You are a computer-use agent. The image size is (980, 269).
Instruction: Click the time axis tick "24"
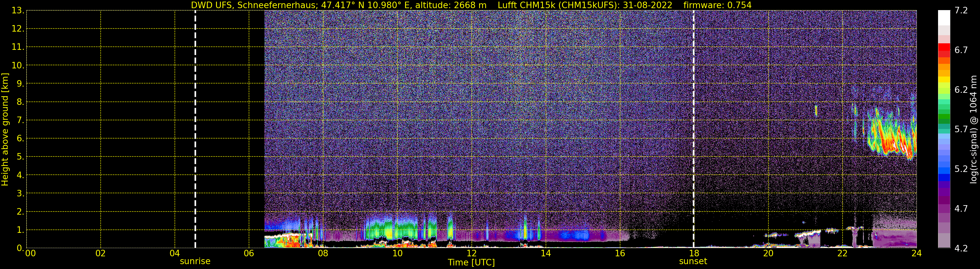click(917, 253)
